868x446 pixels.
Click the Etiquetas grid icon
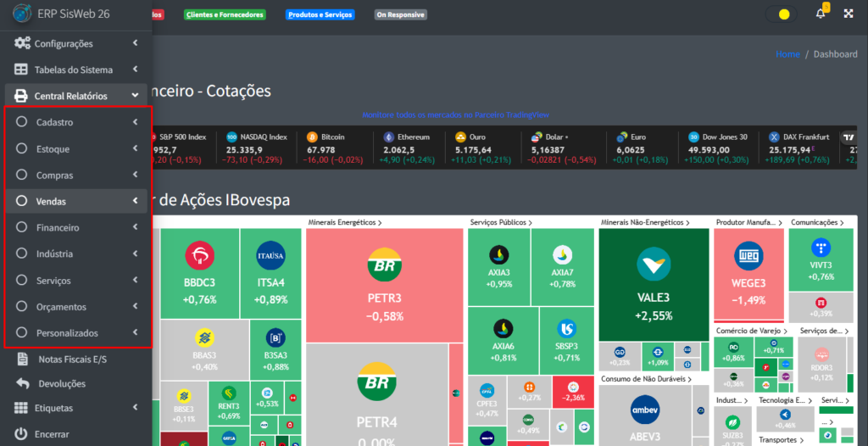point(21,408)
